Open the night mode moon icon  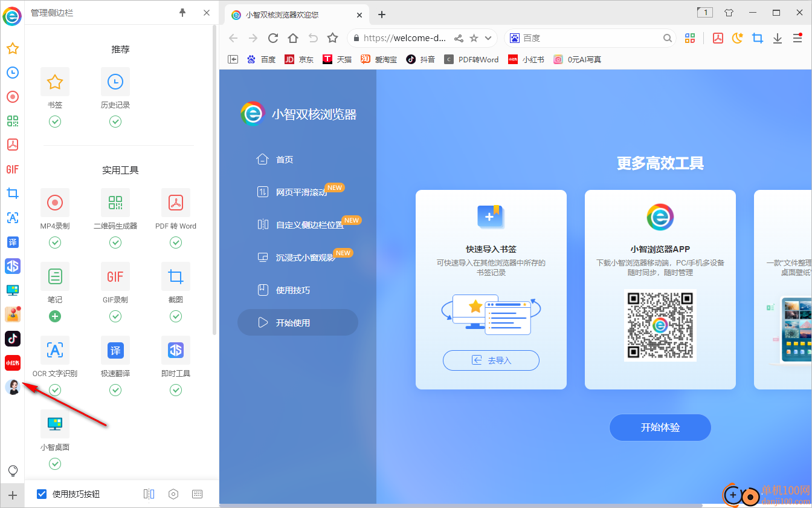[738, 38]
